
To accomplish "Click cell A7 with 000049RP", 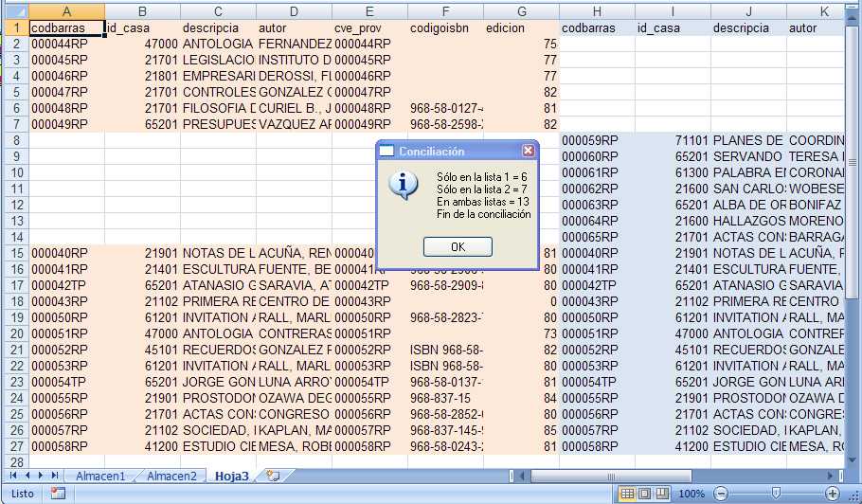I will coord(66,124).
